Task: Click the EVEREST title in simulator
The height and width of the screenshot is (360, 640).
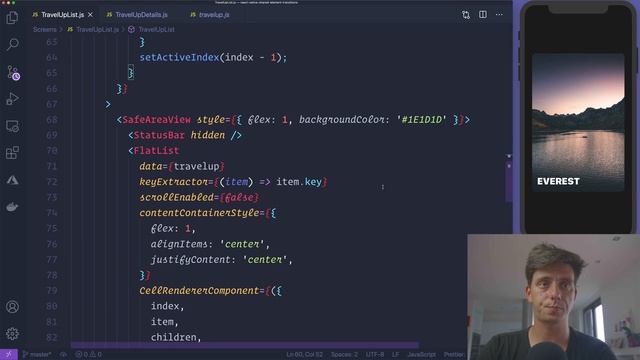Action: point(558,181)
